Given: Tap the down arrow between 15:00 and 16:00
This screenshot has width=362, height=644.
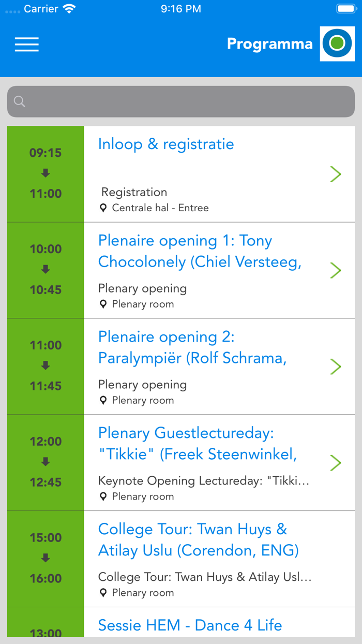Looking at the screenshot, I should pyautogui.click(x=46, y=558).
